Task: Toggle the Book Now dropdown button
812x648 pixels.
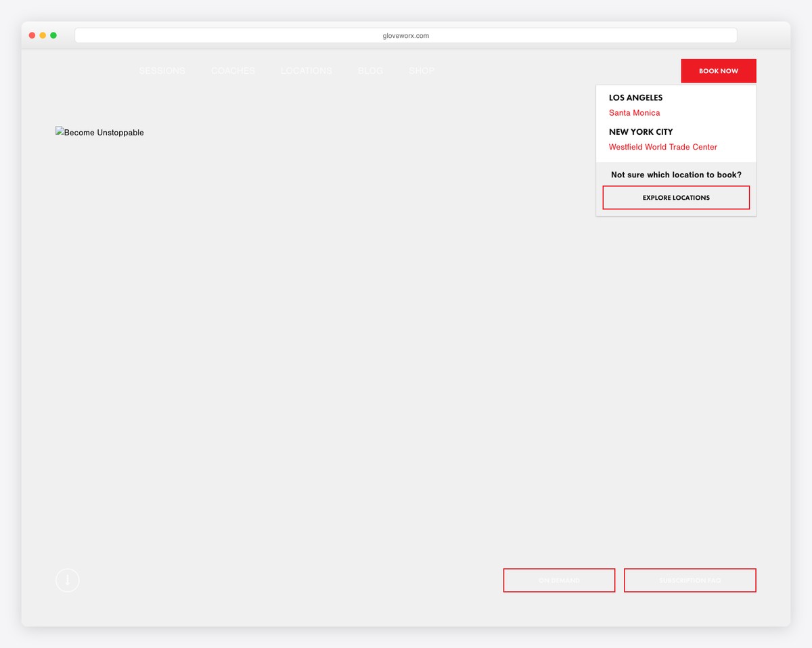Action: click(718, 71)
